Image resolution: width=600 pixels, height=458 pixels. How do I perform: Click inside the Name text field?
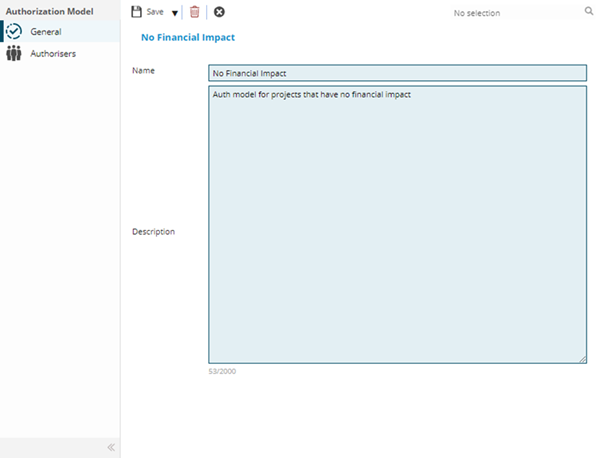coord(397,73)
